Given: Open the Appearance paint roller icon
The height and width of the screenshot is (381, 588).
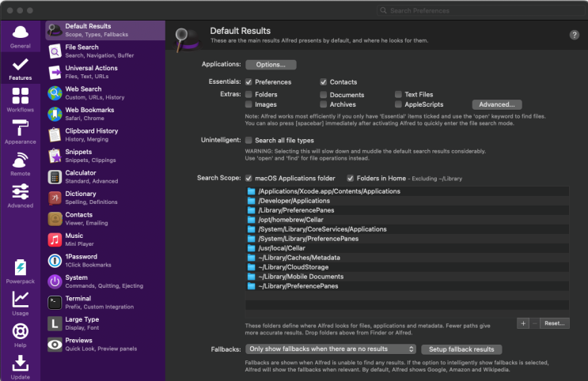Looking at the screenshot, I should tap(21, 128).
